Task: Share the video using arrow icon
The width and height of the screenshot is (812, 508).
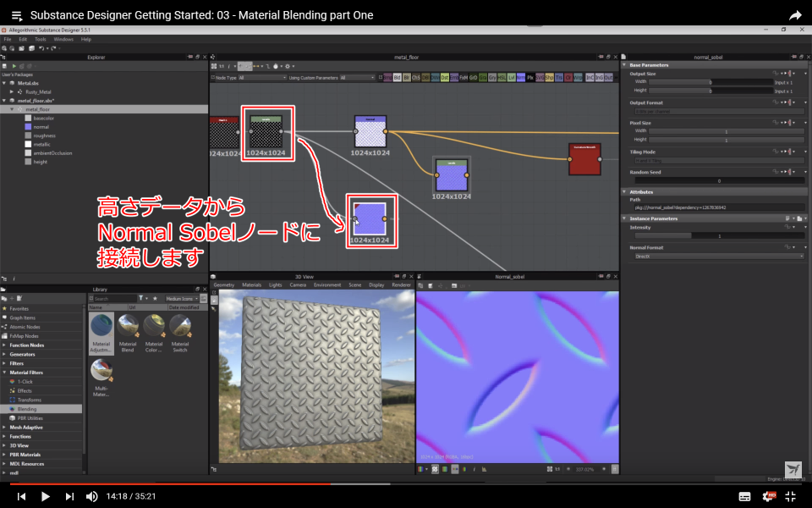Action: coord(795,15)
